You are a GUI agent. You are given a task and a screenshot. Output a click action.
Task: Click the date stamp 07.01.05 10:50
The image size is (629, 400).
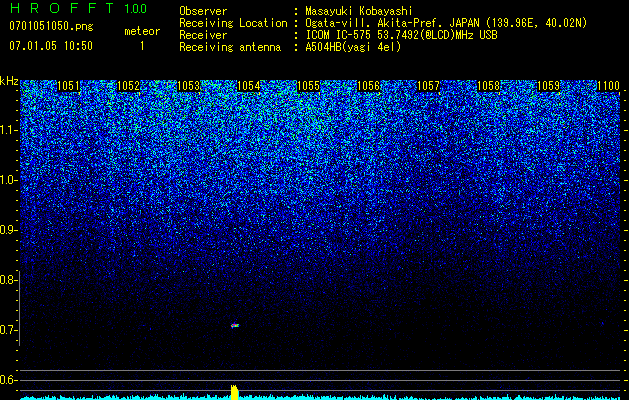tap(51, 46)
